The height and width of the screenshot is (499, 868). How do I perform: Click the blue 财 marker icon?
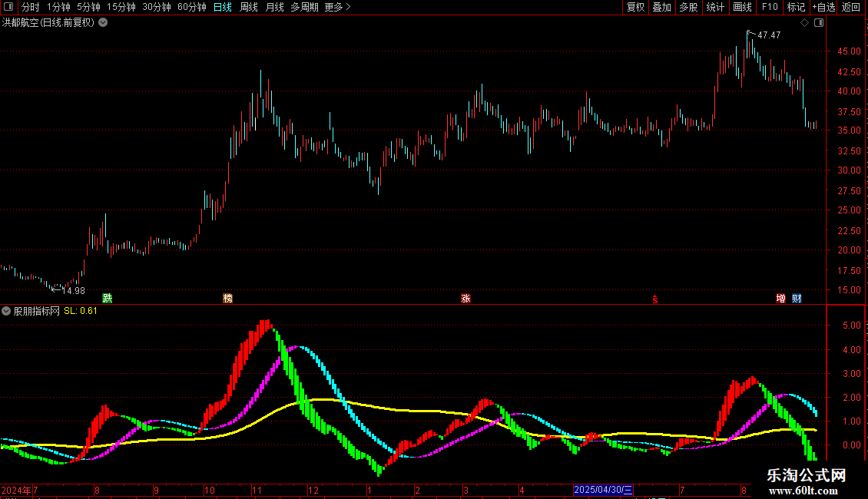797,298
